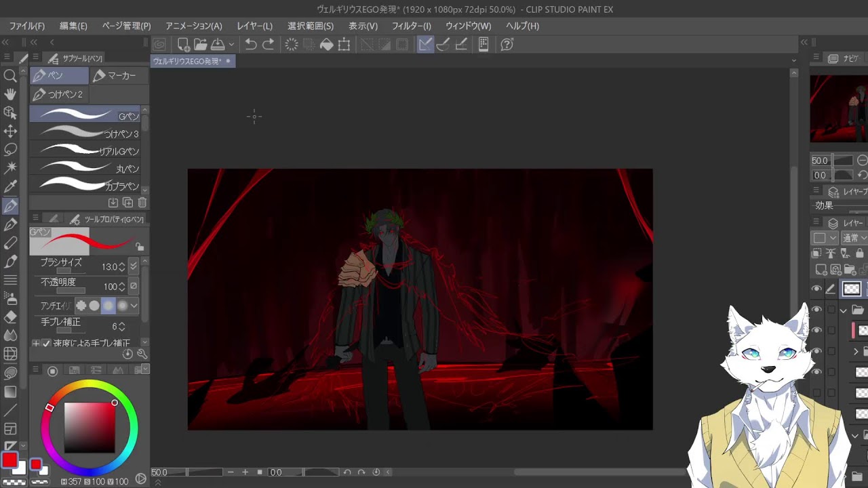
Task: Select the Gradient tool
Action: [x=10, y=392]
